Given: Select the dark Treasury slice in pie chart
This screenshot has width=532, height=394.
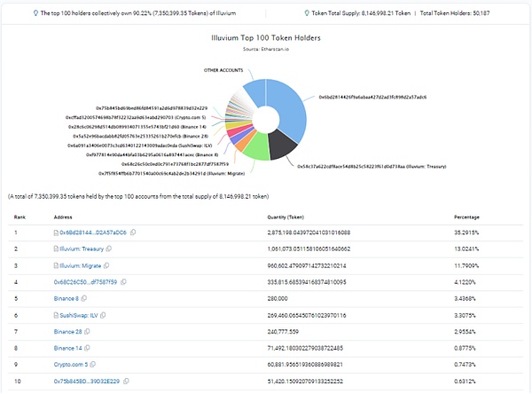Looking at the screenshot, I should (283, 144).
